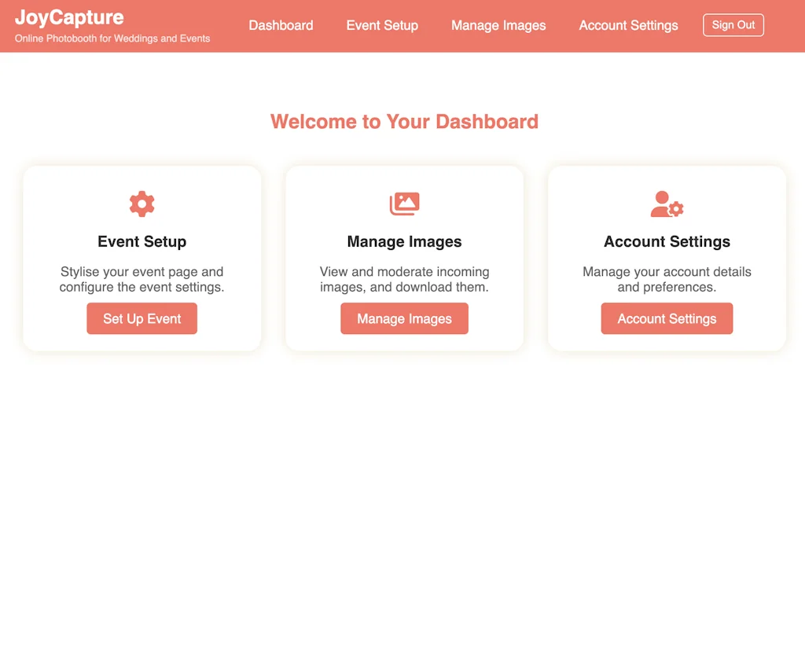This screenshot has width=805, height=672.
Task: Open Dashboard from the top navigation
Action: pos(281,25)
